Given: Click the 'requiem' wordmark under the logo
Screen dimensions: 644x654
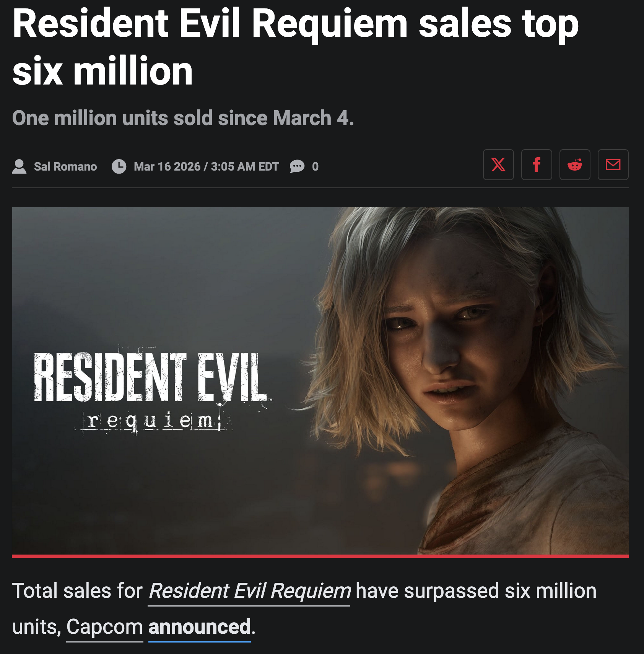Looking at the screenshot, I should [x=154, y=421].
